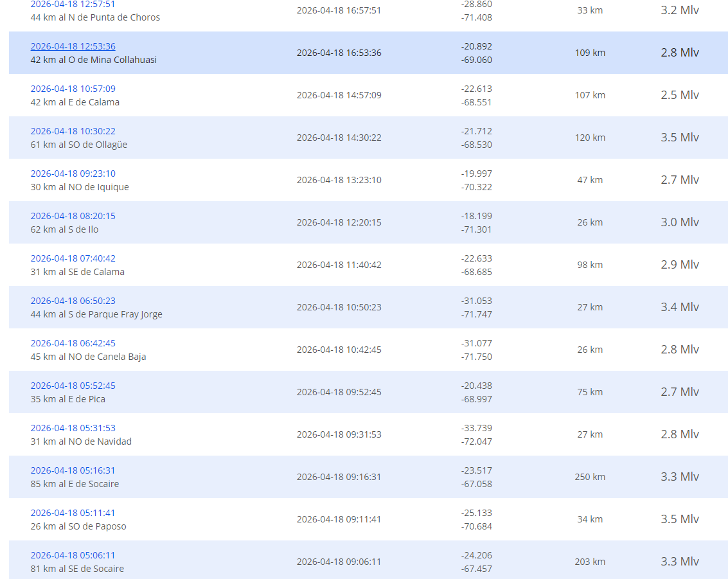This screenshot has height=579, width=728.
Task: Open the 2026-04-18 12:57:51 earthquake event link
Action: coord(73,4)
